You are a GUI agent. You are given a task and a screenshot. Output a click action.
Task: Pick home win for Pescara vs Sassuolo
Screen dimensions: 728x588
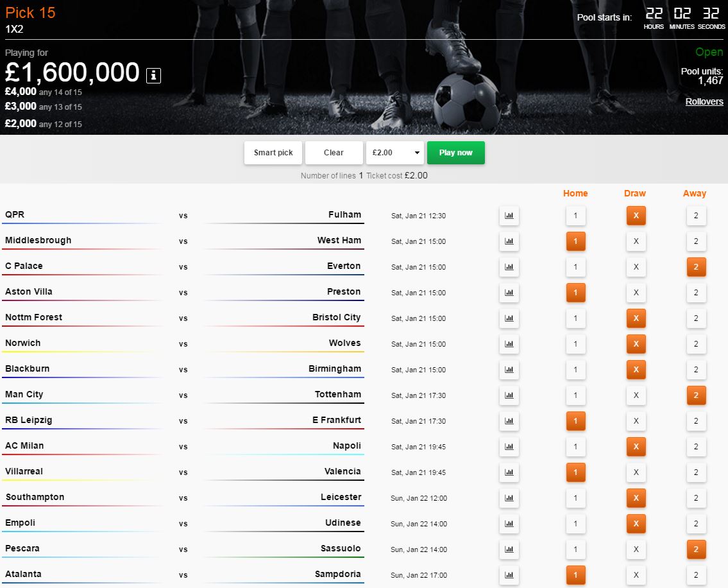coord(575,549)
